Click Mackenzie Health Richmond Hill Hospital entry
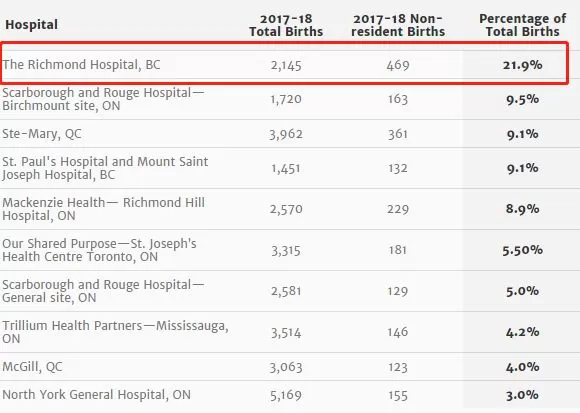The height and width of the screenshot is (413, 580). coord(103,209)
